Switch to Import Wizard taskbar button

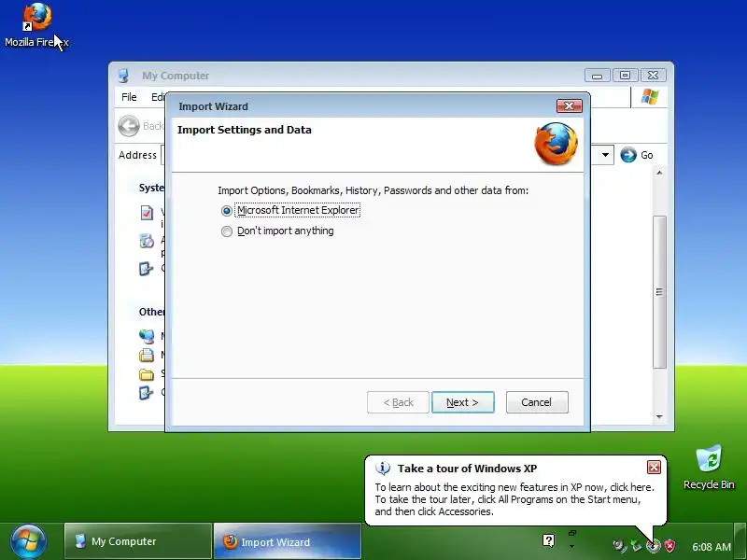click(x=288, y=541)
